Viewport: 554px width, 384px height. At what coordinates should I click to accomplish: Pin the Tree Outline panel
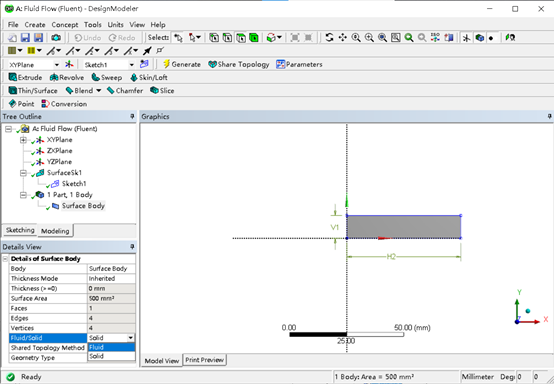coord(132,116)
